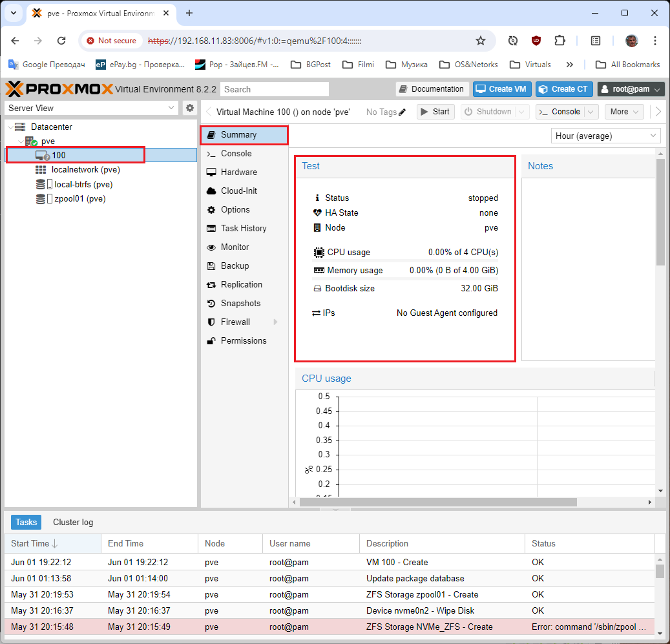Open the VM Console button
This screenshot has width=670, height=644.
click(560, 112)
